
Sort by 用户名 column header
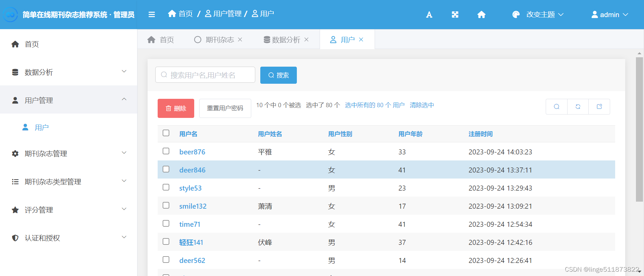[x=188, y=134]
